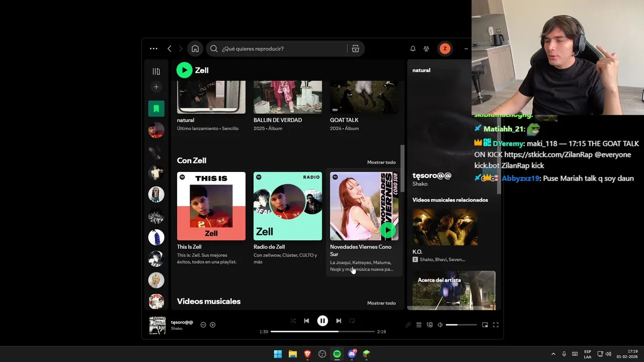Open the miniplayer
This screenshot has width=644, height=362.
pyautogui.click(x=485, y=325)
